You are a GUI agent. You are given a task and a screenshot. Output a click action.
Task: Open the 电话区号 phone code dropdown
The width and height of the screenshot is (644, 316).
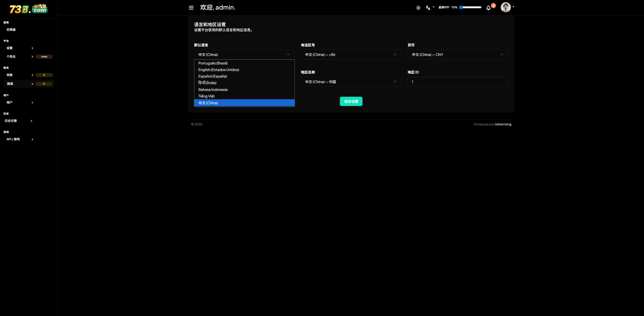coord(351,55)
